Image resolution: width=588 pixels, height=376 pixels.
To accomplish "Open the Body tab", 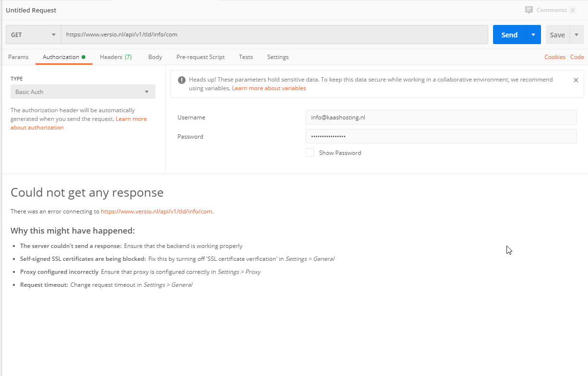I will 155,57.
